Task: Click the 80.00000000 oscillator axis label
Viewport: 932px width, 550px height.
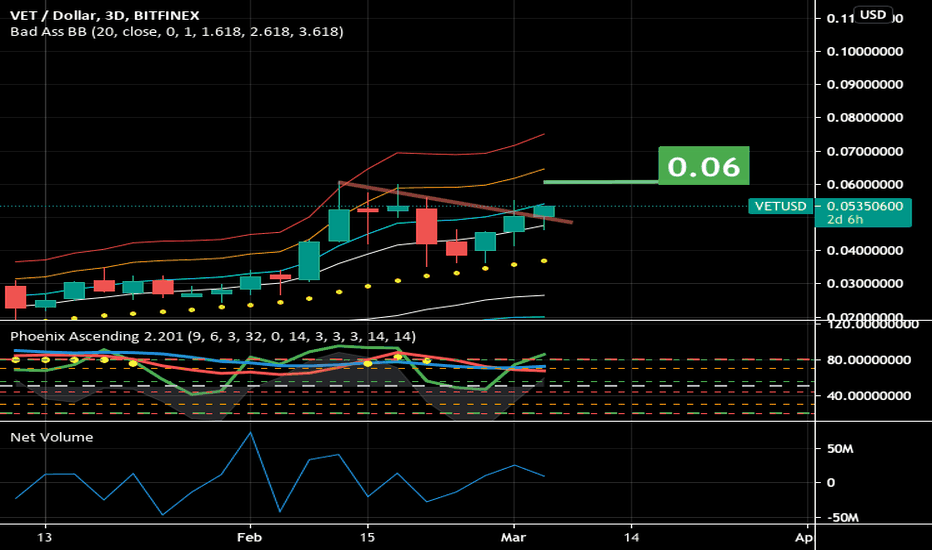Action: click(x=868, y=360)
